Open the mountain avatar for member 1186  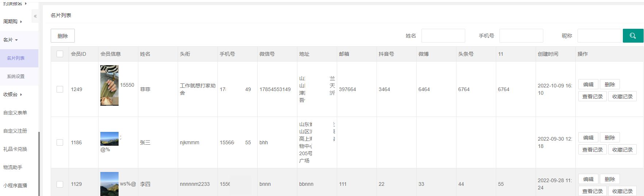click(109, 138)
